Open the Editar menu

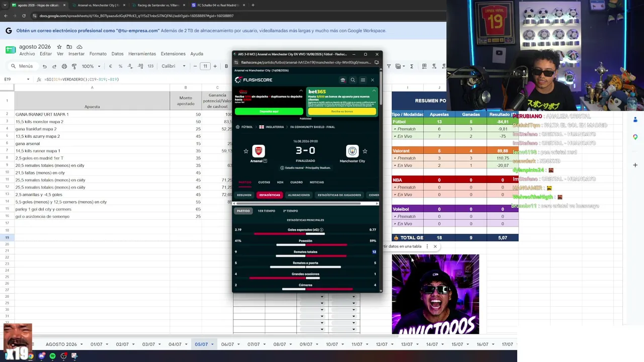pyautogui.click(x=46, y=54)
